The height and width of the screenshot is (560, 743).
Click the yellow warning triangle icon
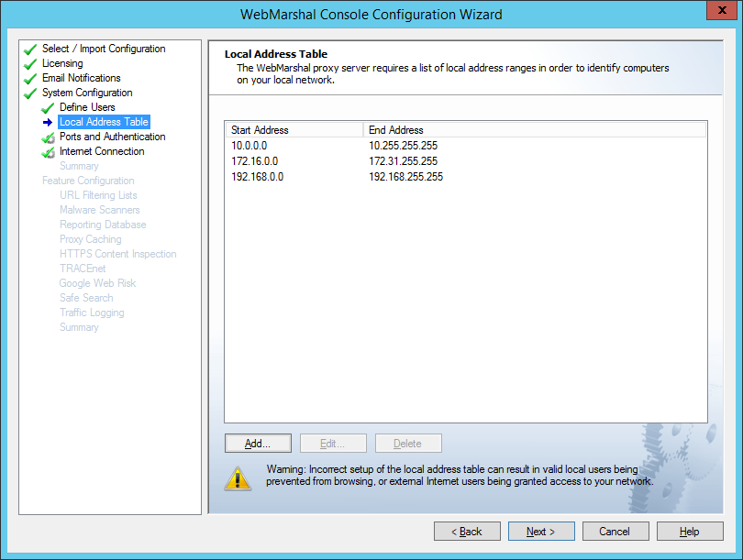pos(238,478)
